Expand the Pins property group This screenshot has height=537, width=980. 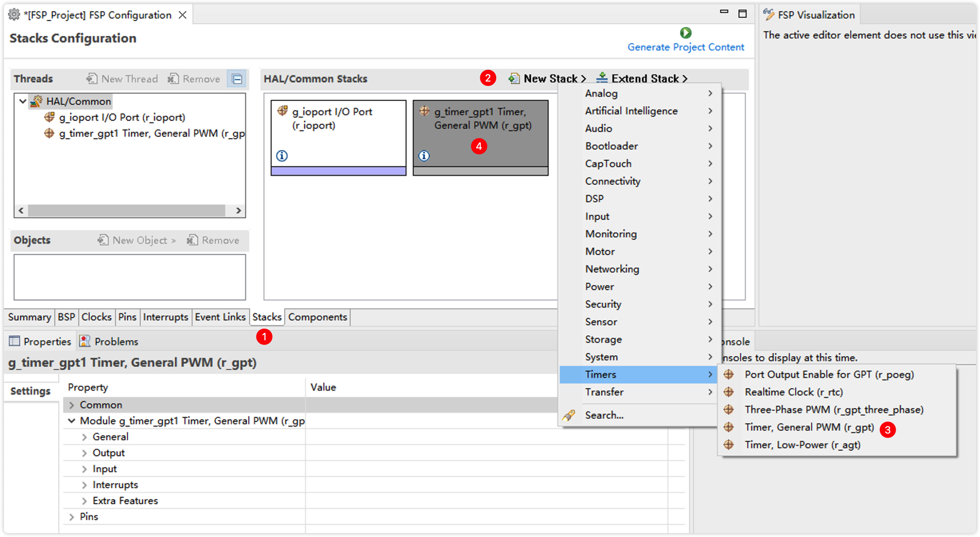click(71, 517)
